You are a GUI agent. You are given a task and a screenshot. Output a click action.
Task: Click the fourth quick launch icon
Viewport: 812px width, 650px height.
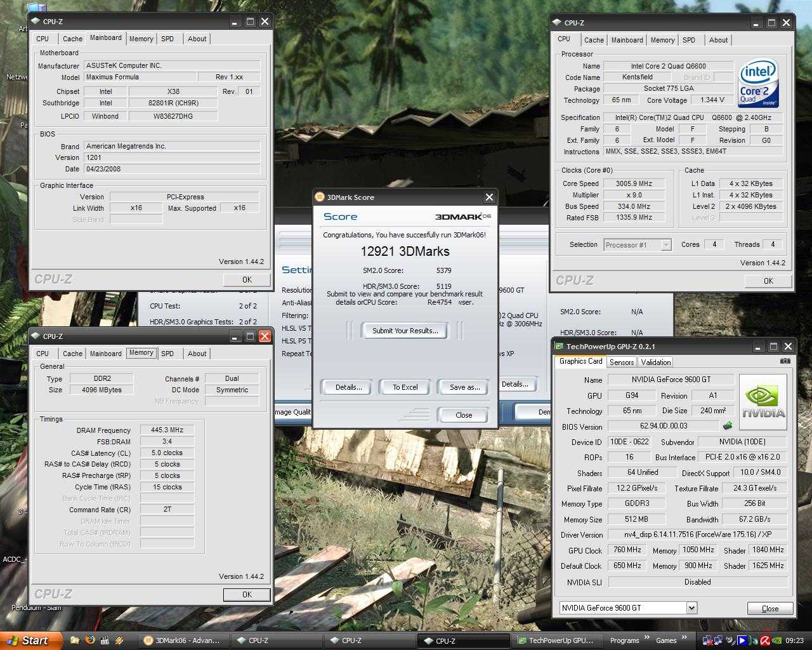tap(119, 640)
